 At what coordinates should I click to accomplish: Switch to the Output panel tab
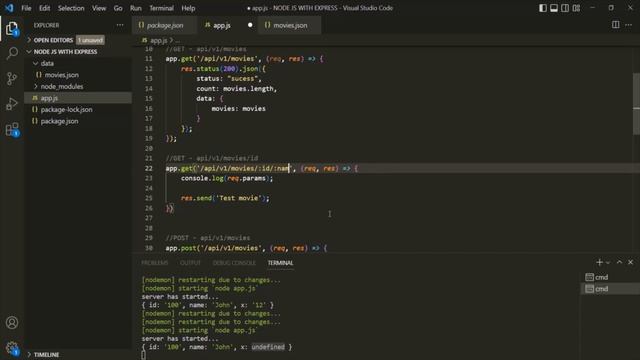pos(190,263)
